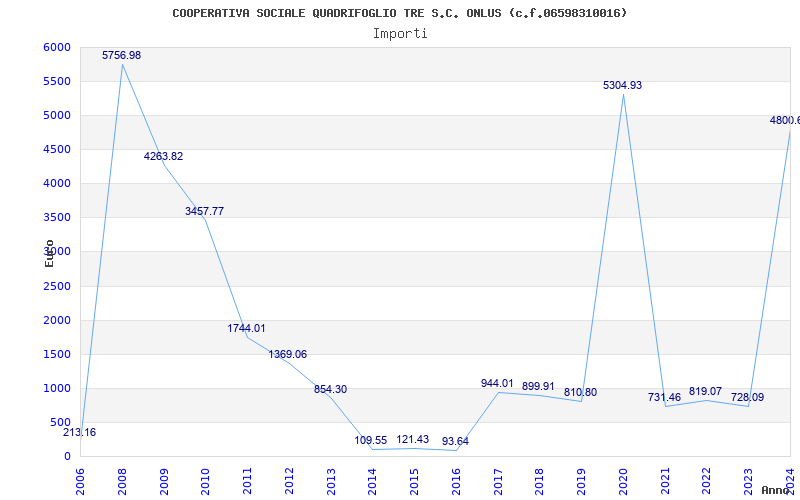Select the 4263.82 data label
The width and height of the screenshot is (800, 500).
163,156
